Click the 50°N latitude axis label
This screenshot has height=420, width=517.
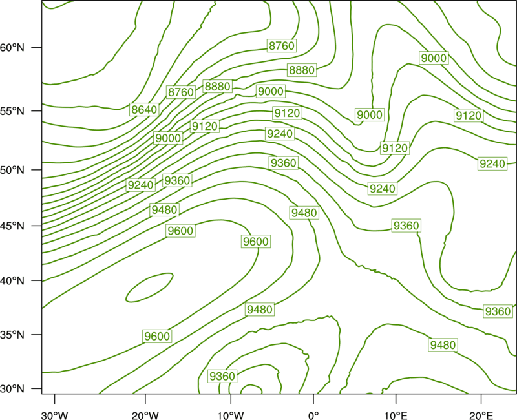click(12, 170)
